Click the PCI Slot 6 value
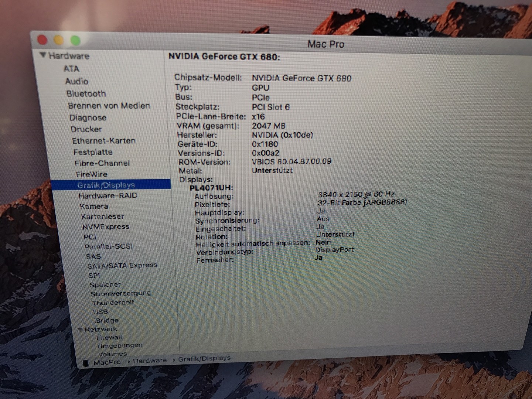Image resolution: width=532 pixels, height=399 pixels. click(271, 107)
